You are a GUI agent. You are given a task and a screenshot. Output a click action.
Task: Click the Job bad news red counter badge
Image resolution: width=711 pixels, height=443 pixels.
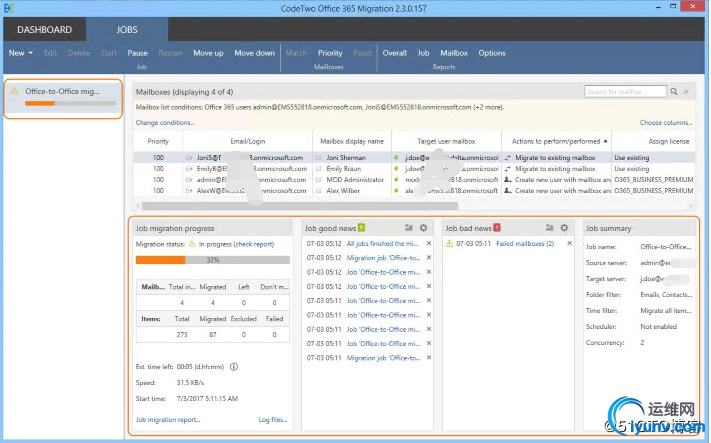tap(497, 228)
